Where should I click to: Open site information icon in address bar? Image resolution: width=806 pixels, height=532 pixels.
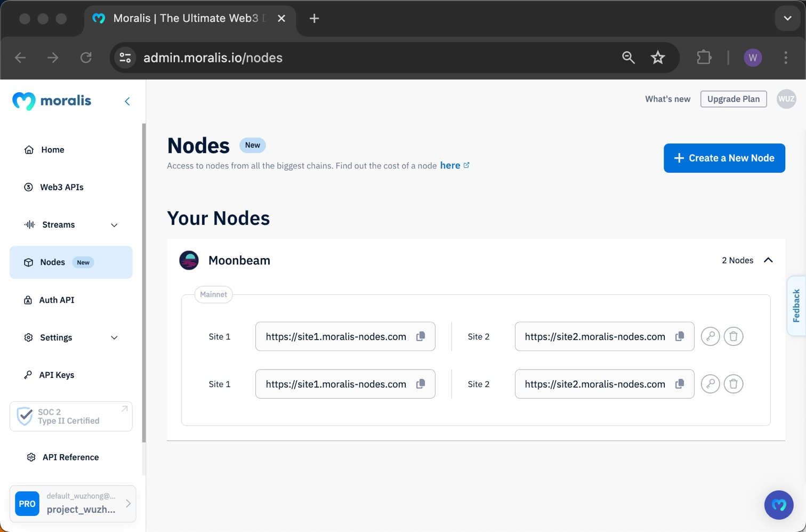tap(125, 58)
